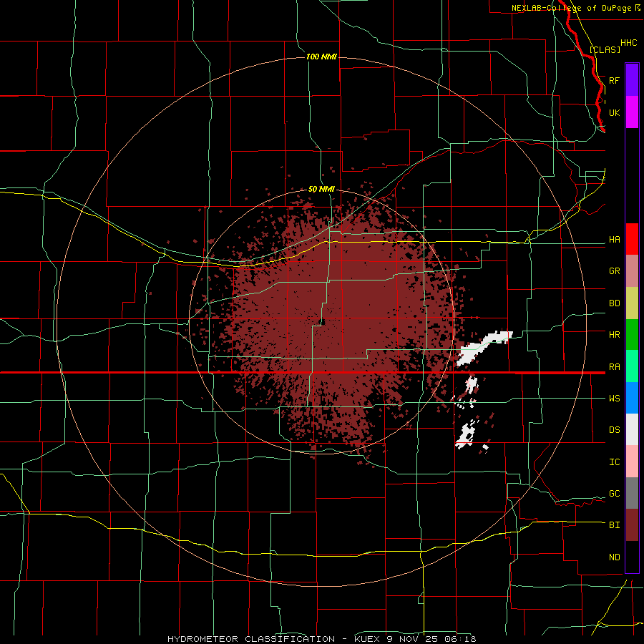Click the GR legend label

click(x=614, y=271)
